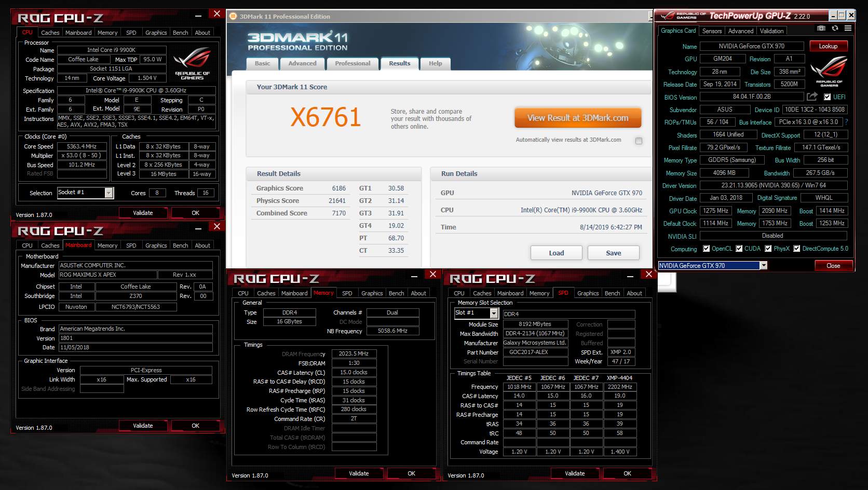The height and width of the screenshot is (490, 868).
Task: Open Graphics tab in Mainboard CPU-Z window
Action: tap(156, 246)
